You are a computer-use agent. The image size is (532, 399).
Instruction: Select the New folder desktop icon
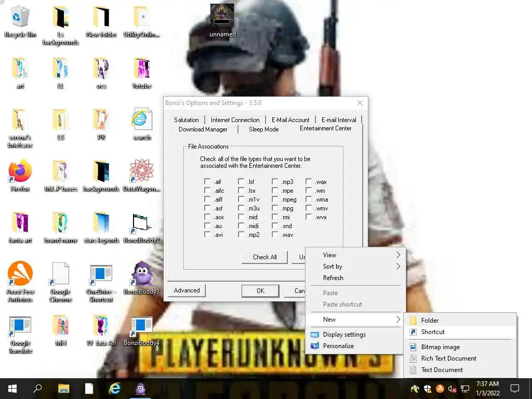(x=101, y=21)
